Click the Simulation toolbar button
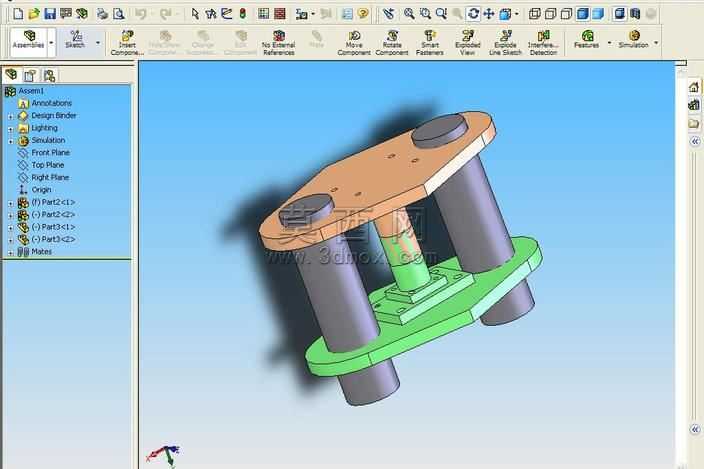Viewport: 704px width, 469px height. click(x=634, y=39)
